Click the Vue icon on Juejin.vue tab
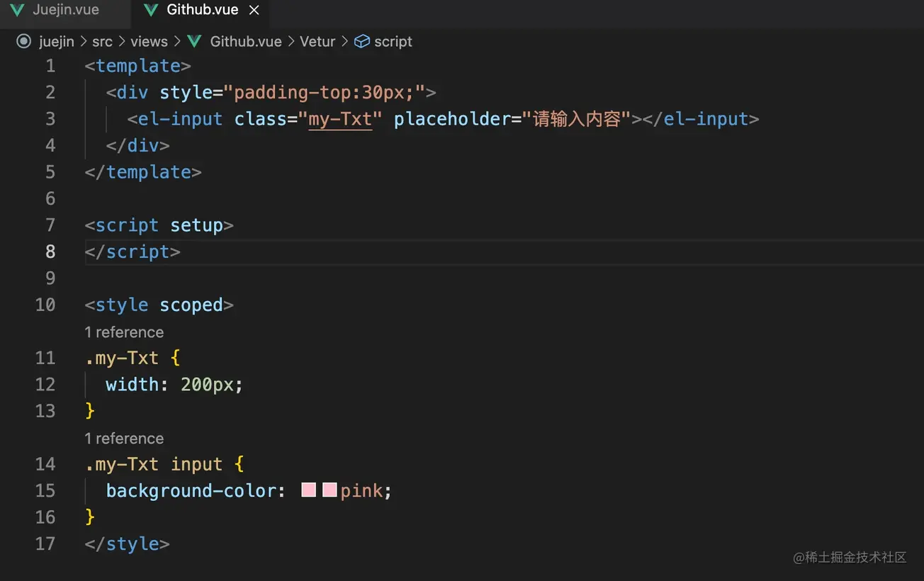Screen dimensions: 924x581 coord(18,10)
